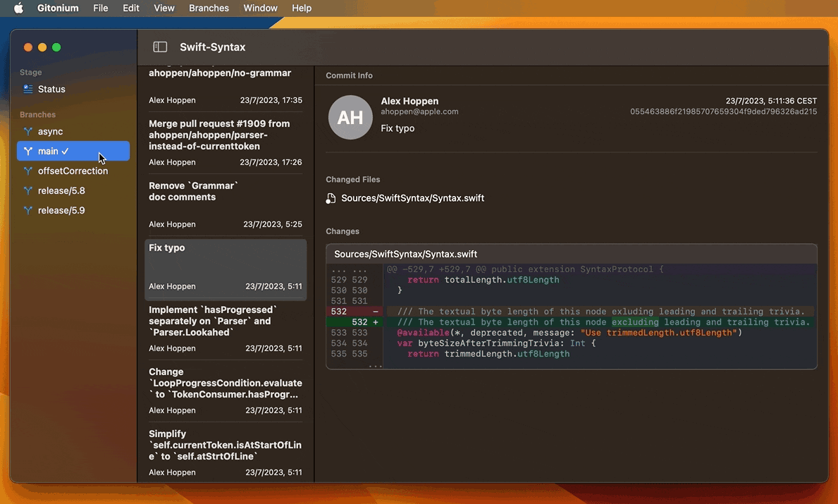The height and width of the screenshot is (504, 838).
Task: Open the Help menu
Action: tap(302, 8)
